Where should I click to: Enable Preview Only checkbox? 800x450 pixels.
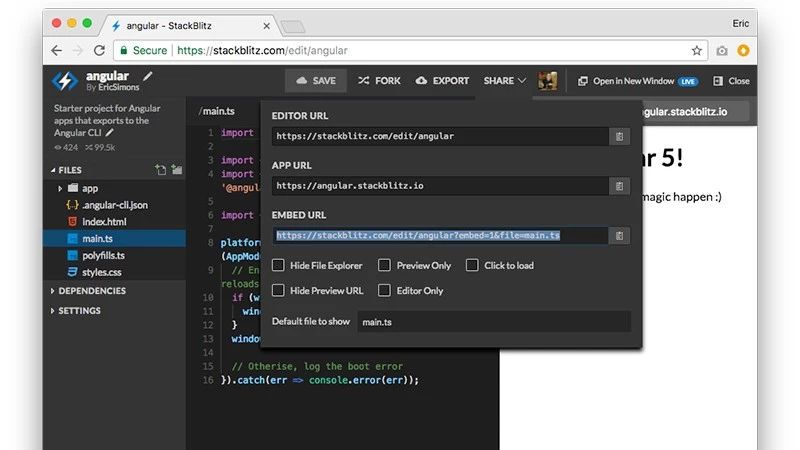[384, 265]
